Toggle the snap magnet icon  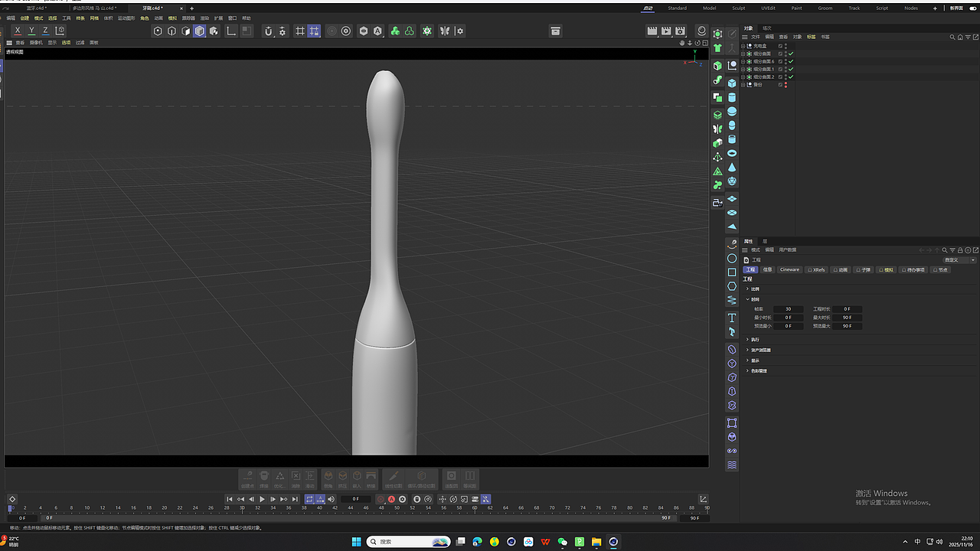pos(269,31)
